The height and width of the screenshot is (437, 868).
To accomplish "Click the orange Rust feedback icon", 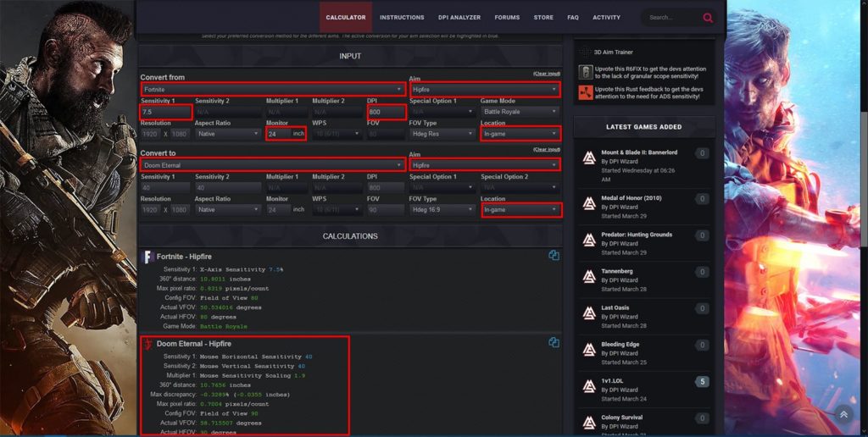I will click(586, 92).
